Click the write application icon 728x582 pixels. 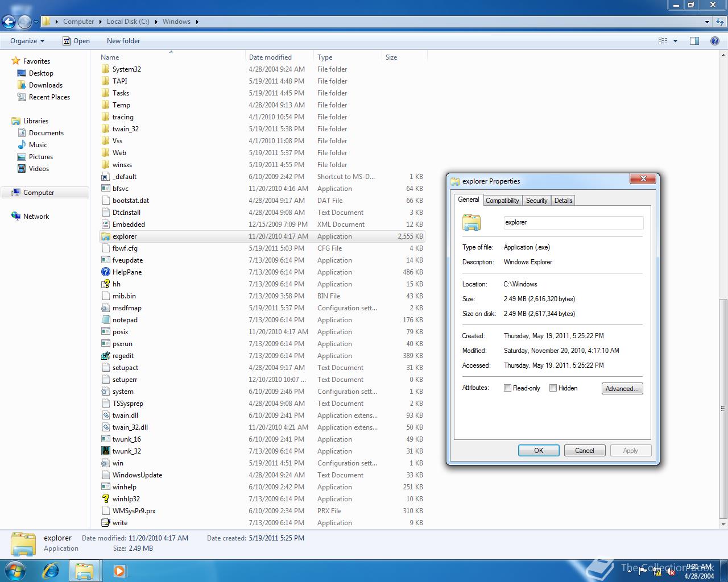(105, 523)
